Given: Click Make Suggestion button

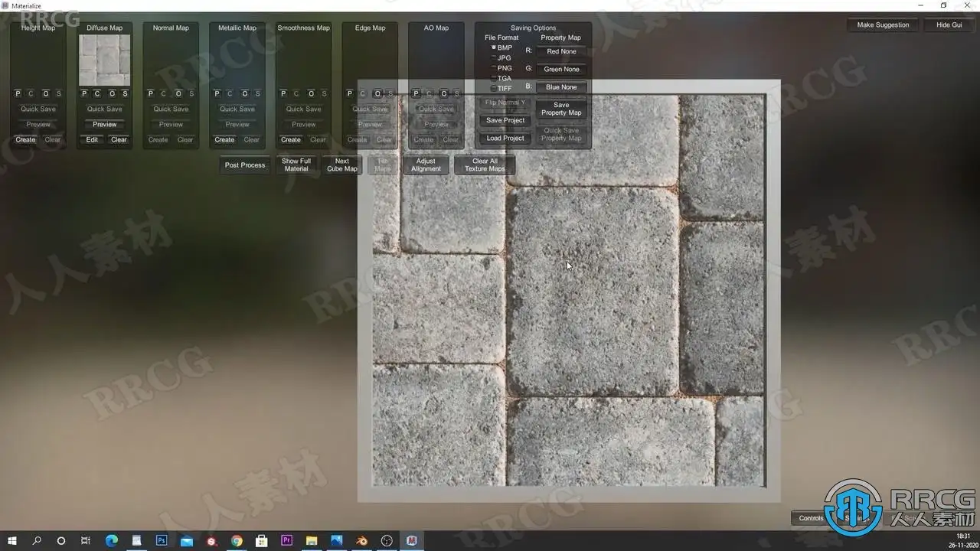Looking at the screenshot, I should pos(883,24).
